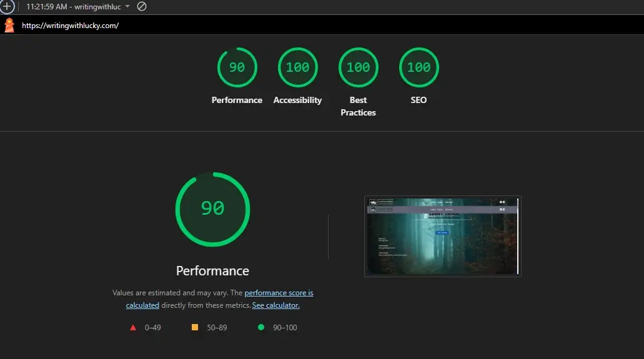
Task: Select the Accessibility 100 score gauge
Action: pyautogui.click(x=297, y=67)
